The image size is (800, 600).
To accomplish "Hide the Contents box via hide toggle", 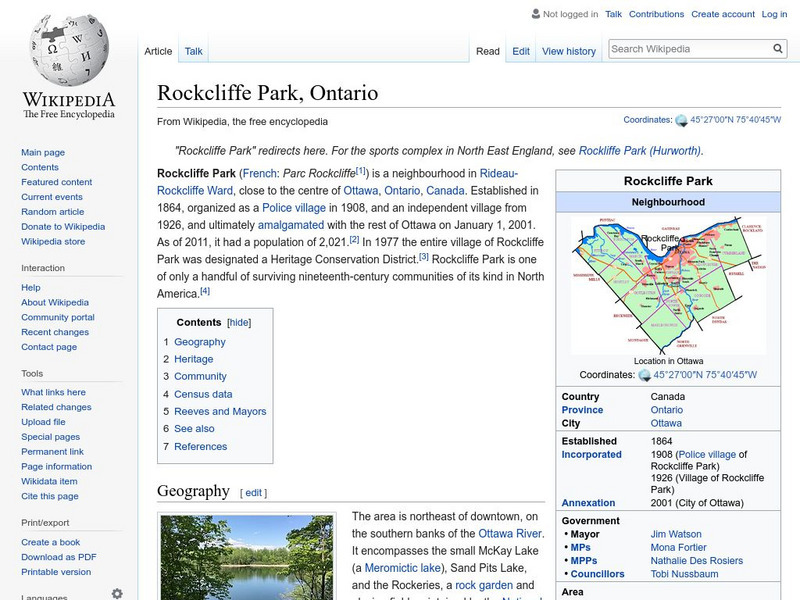I will tap(239, 322).
